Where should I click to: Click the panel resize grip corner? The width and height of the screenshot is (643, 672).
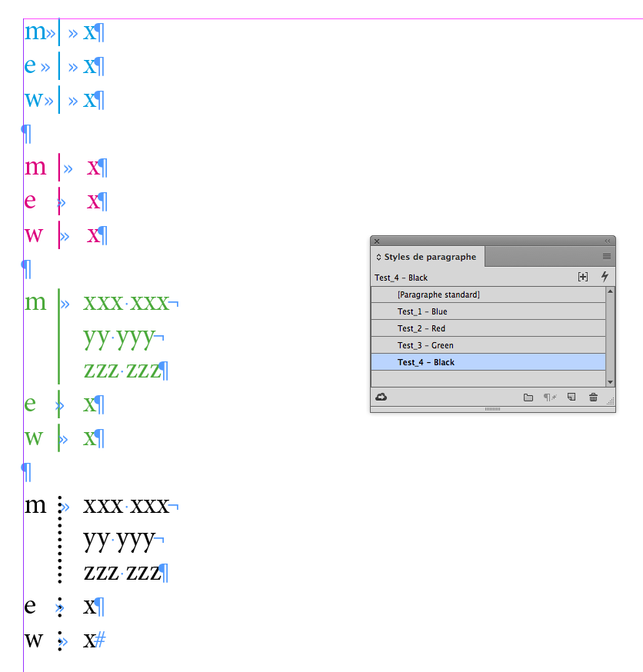pos(611,401)
